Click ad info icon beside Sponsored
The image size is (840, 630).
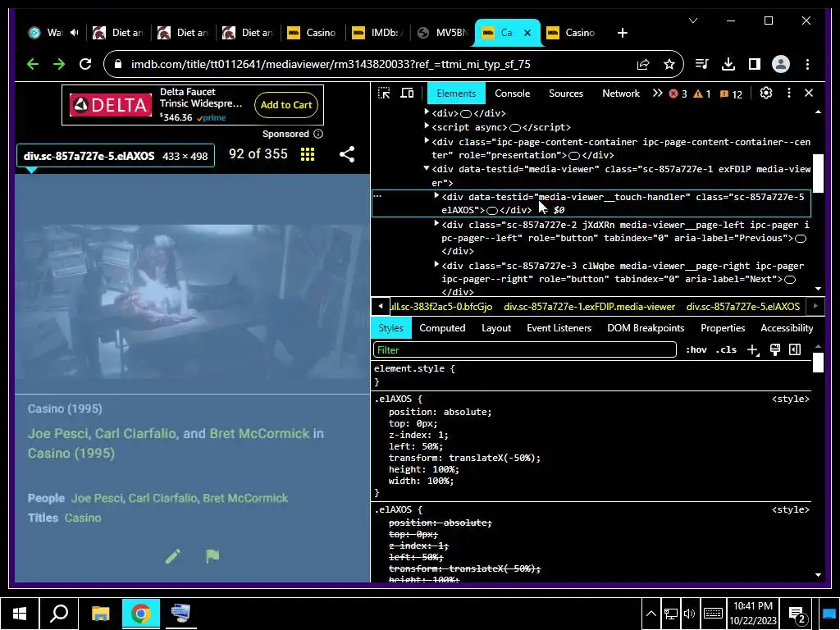318,134
